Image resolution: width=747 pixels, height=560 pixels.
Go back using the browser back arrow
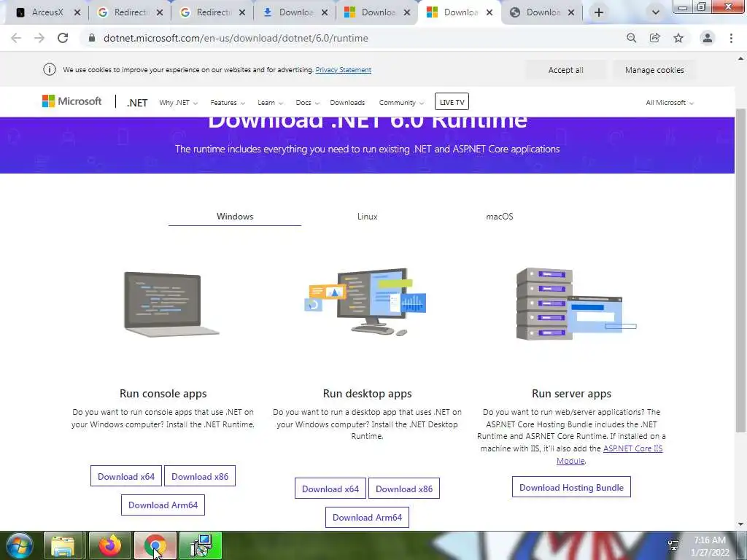(16, 38)
